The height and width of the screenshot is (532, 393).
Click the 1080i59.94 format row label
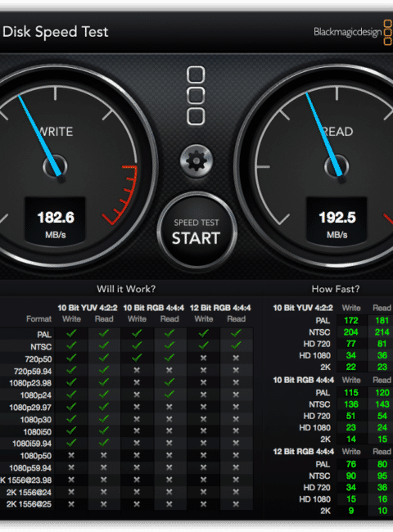[32, 444]
